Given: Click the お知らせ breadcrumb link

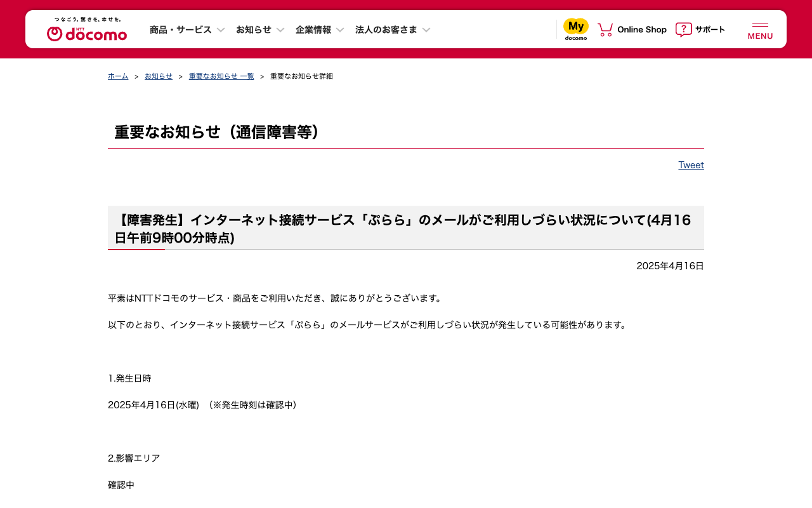Looking at the screenshot, I should (159, 76).
